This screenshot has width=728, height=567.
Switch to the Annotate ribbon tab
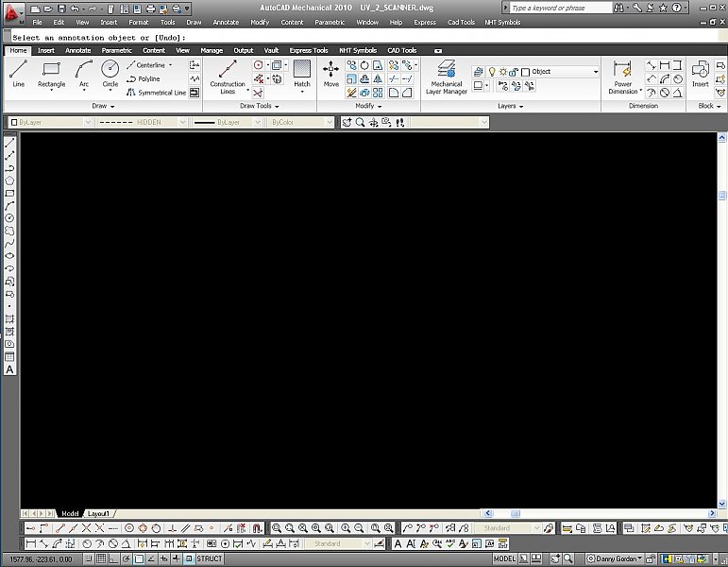(x=78, y=50)
